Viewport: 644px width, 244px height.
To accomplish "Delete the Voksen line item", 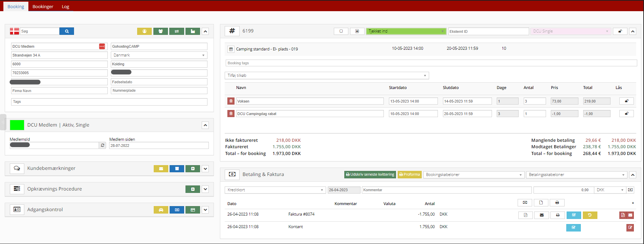I will [231, 101].
